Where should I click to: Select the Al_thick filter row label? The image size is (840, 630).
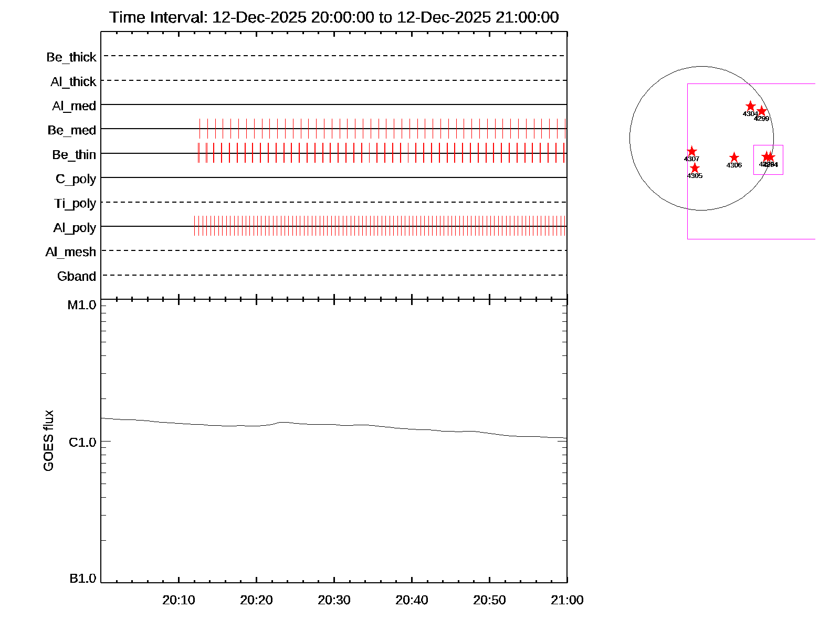click(x=73, y=82)
